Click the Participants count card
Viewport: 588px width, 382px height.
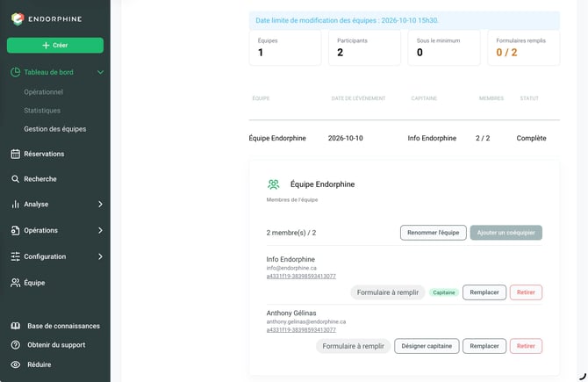(x=364, y=47)
